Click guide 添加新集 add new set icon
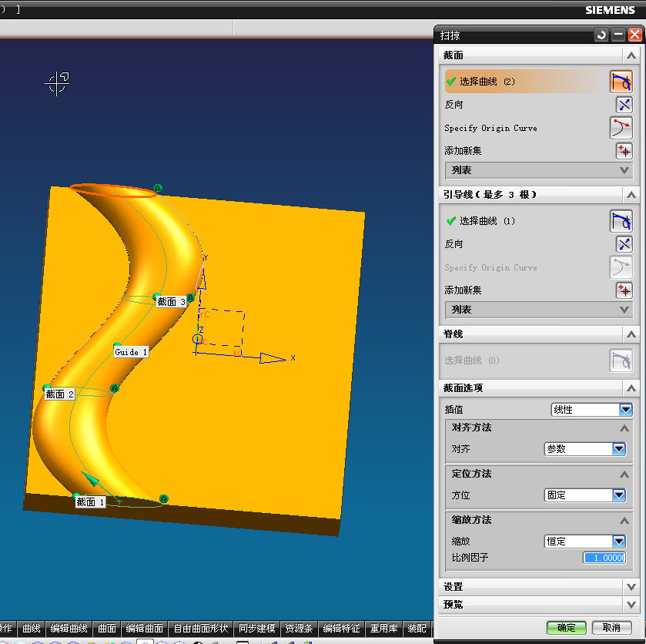The image size is (646, 644). pyautogui.click(x=624, y=290)
